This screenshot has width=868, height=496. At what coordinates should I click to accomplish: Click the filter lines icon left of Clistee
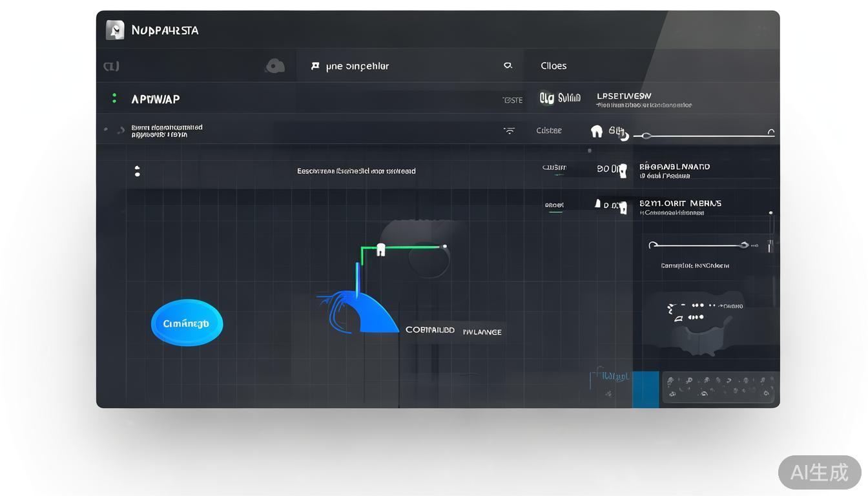tap(510, 130)
